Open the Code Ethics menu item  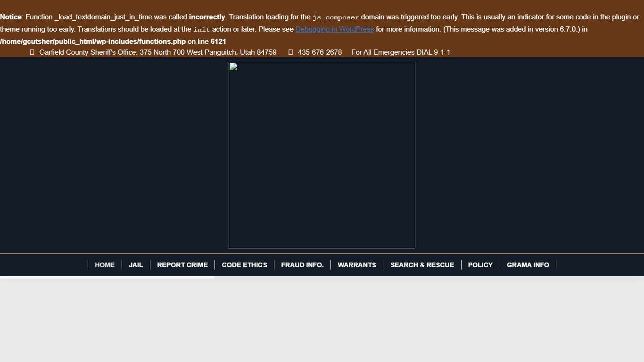click(x=244, y=265)
